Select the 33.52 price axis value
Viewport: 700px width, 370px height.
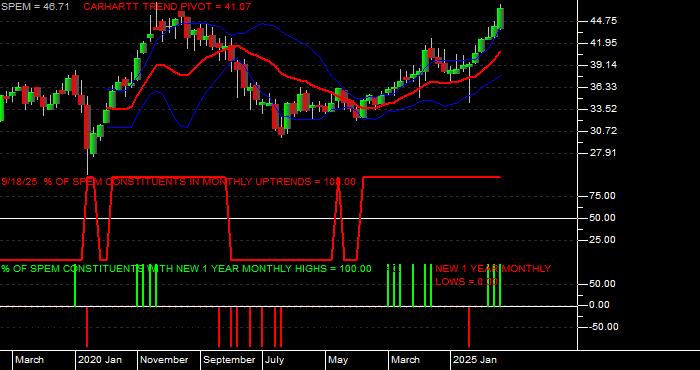(x=603, y=108)
